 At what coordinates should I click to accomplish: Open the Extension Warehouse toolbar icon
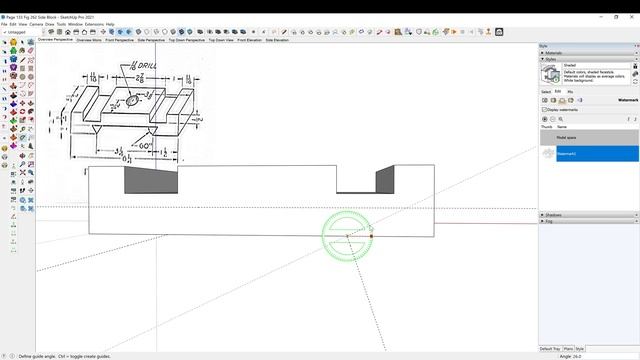pyautogui.click(x=499, y=32)
